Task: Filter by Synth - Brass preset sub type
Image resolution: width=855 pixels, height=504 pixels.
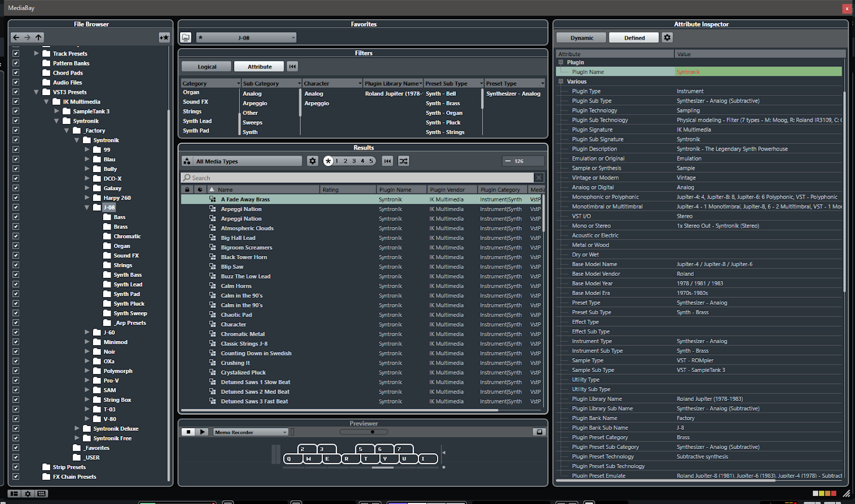Action: (x=443, y=103)
